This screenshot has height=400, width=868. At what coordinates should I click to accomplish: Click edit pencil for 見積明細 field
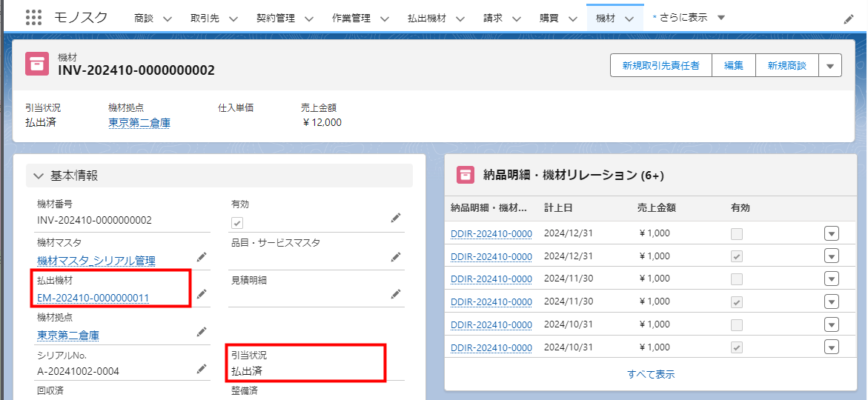coord(396,294)
